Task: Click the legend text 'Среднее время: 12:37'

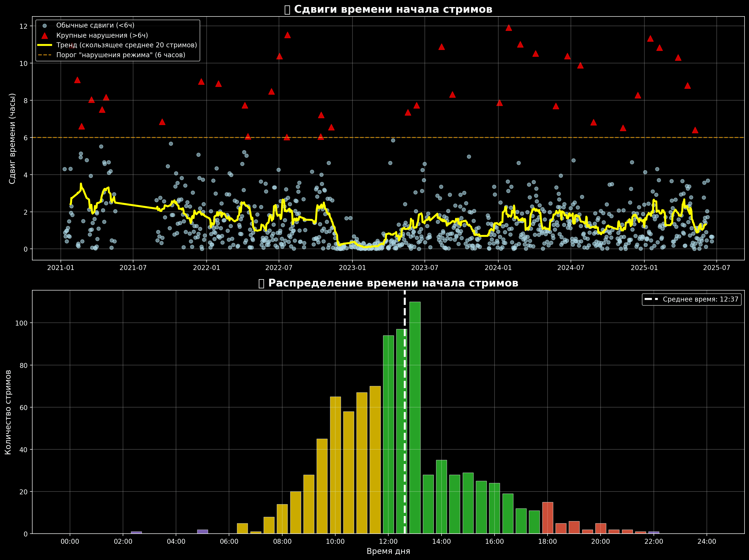Action: (700, 299)
